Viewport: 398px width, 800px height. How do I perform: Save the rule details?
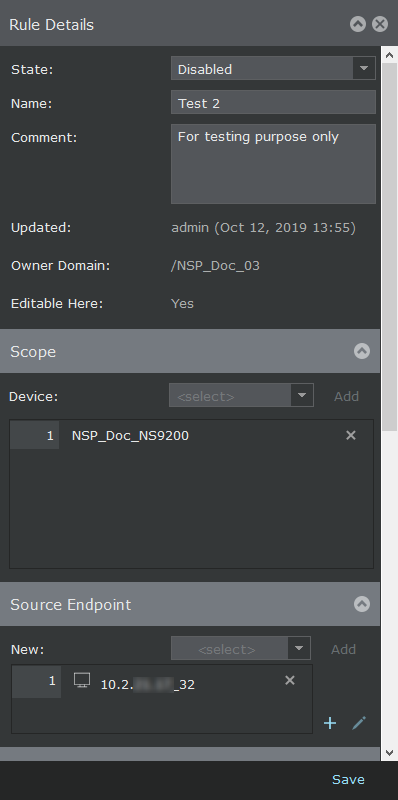coord(349,779)
